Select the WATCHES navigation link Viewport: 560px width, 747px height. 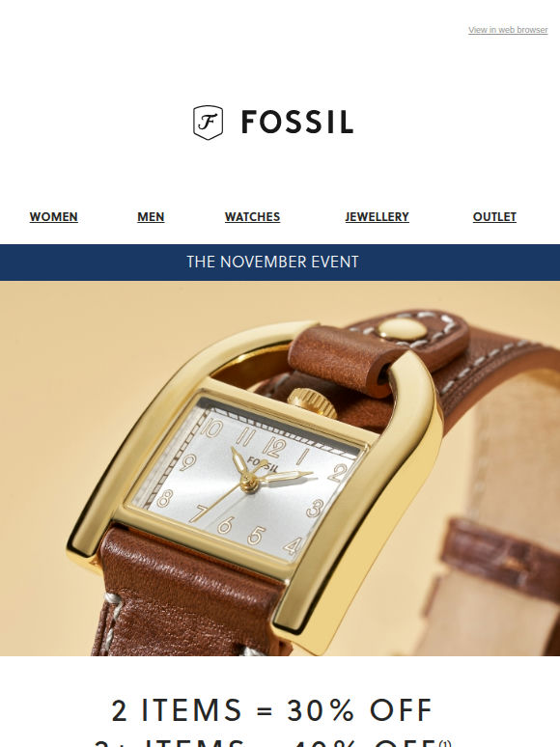coord(252,217)
